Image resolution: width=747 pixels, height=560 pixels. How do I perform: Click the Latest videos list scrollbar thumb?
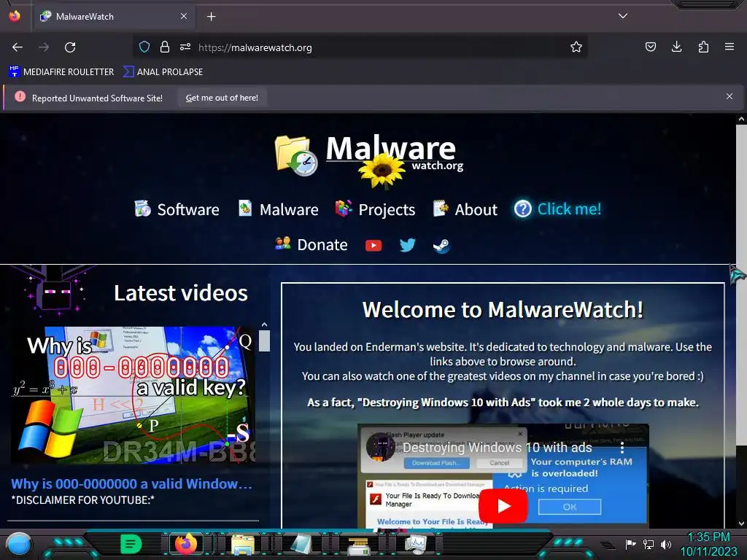264,341
